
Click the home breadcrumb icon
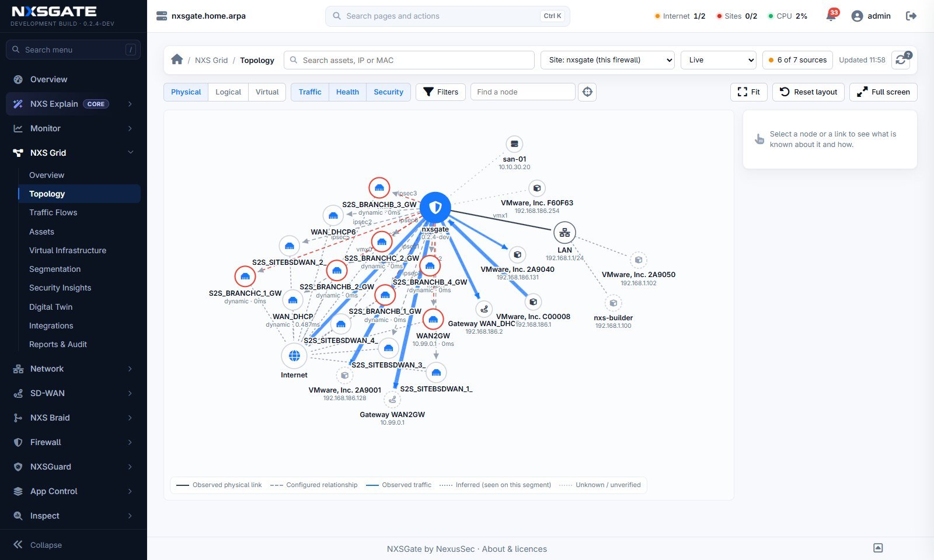[x=177, y=60]
